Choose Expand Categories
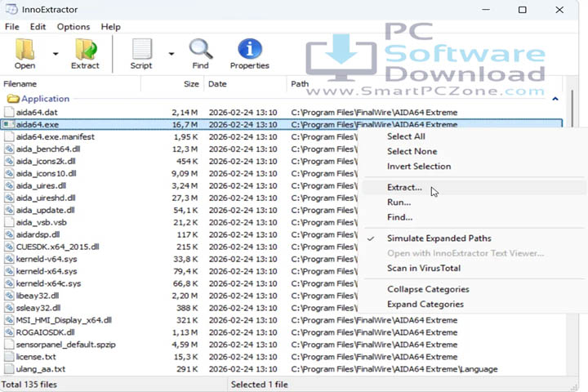 pos(425,305)
